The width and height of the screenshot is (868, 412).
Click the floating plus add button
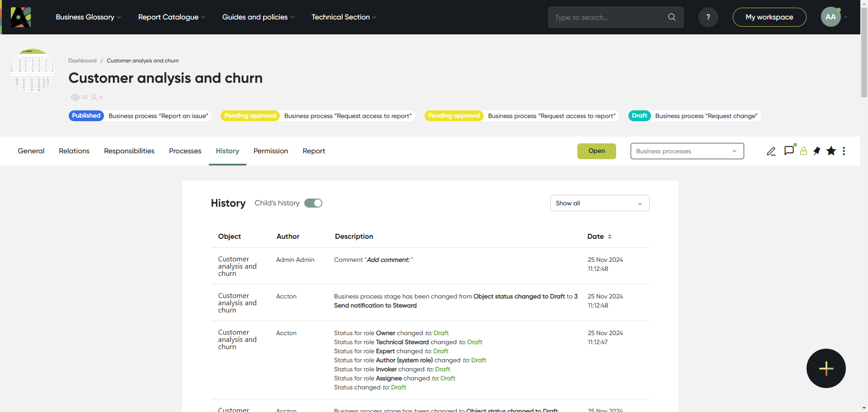(826, 368)
